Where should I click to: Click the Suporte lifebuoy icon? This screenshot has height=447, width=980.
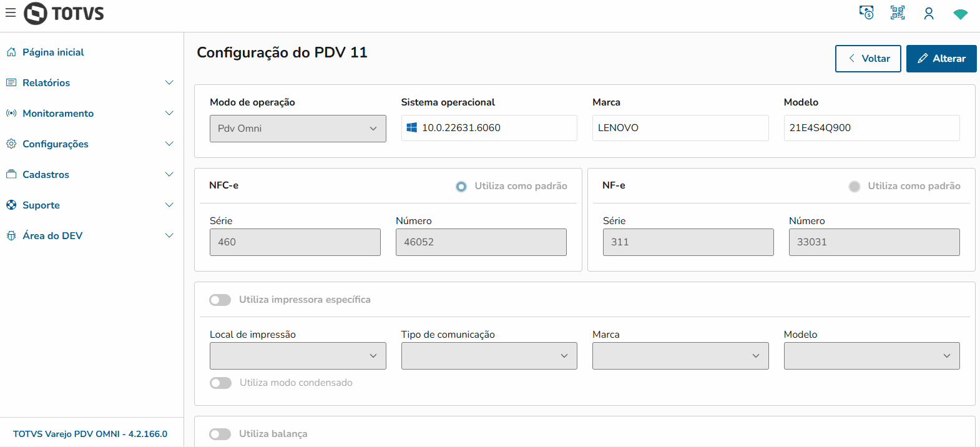[x=11, y=205]
